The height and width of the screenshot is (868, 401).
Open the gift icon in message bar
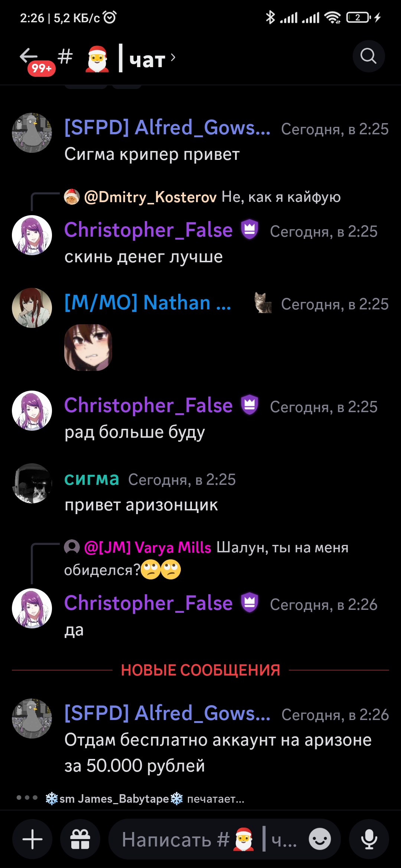click(x=80, y=839)
